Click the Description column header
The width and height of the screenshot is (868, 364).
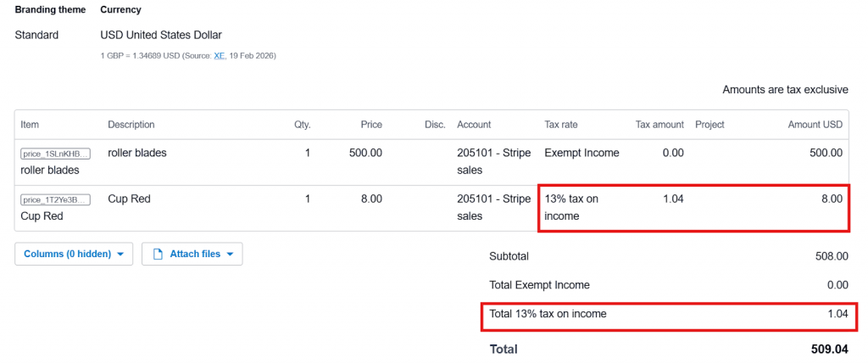(131, 125)
